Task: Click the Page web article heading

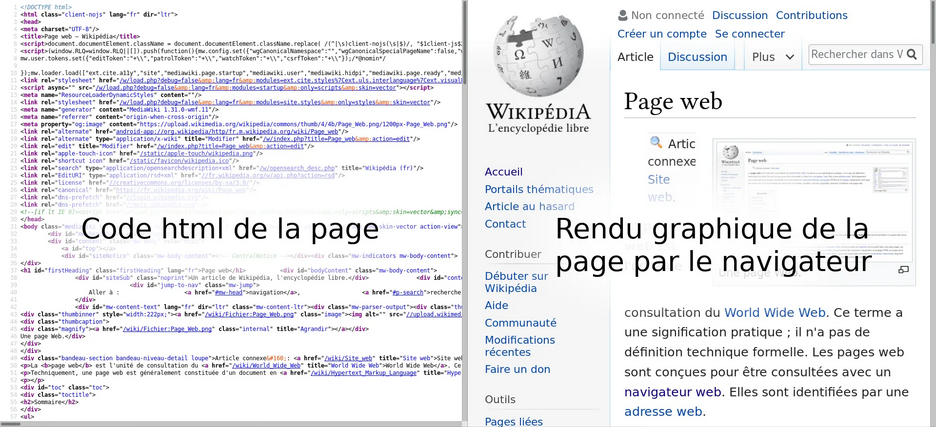Action: (673, 101)
